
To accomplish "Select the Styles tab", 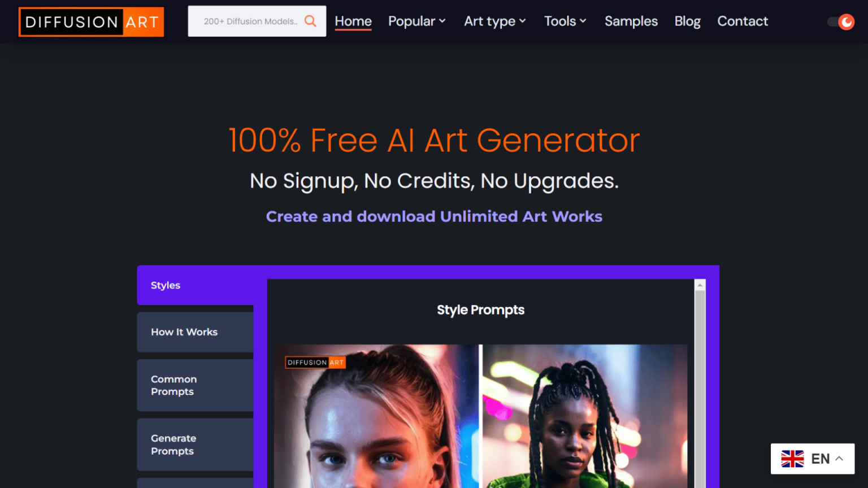I will 195,285.
